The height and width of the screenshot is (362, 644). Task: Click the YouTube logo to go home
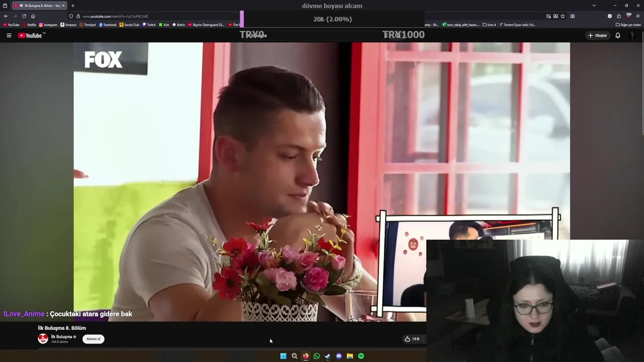31,36
